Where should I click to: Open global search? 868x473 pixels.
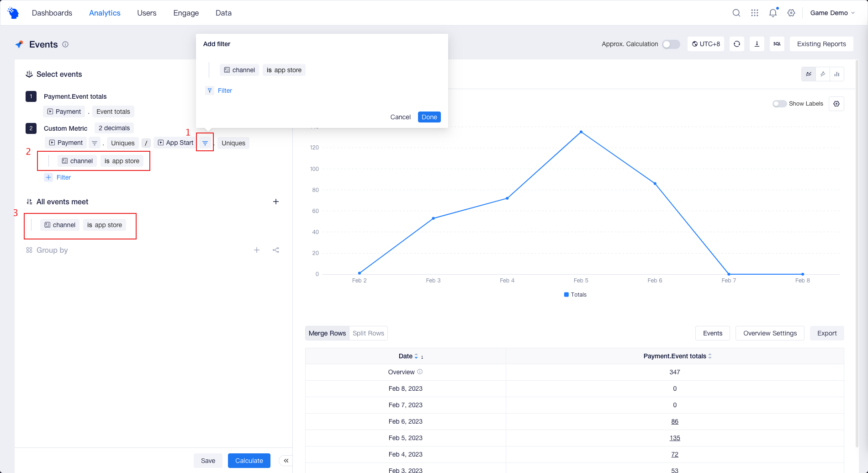(x=736, y=13)
